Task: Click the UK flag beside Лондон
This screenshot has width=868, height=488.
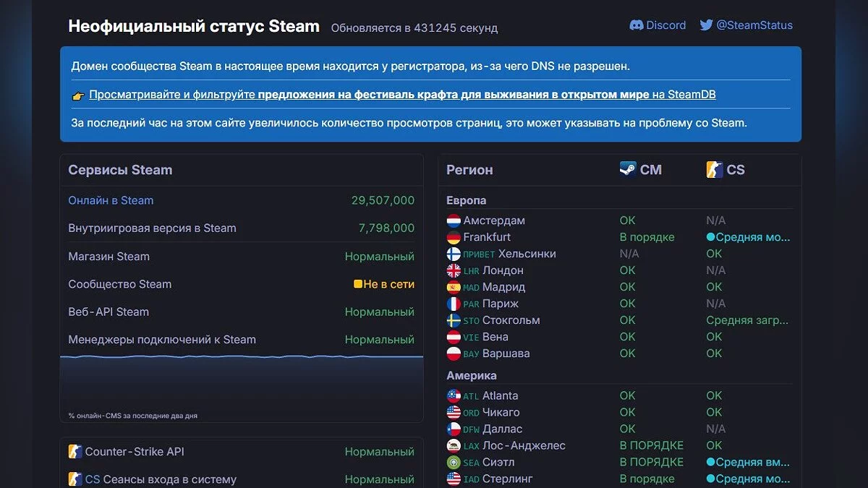Action: pyautogui.click(x=454, y=270)
